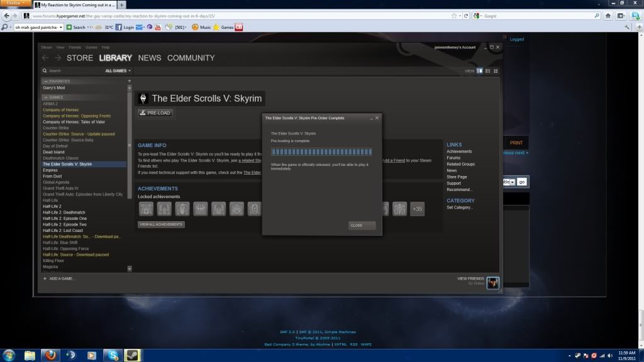The width and height of the screenshot is (644, 362).
Task: Show hidden tray icons arrow
Action: [570, 356]
